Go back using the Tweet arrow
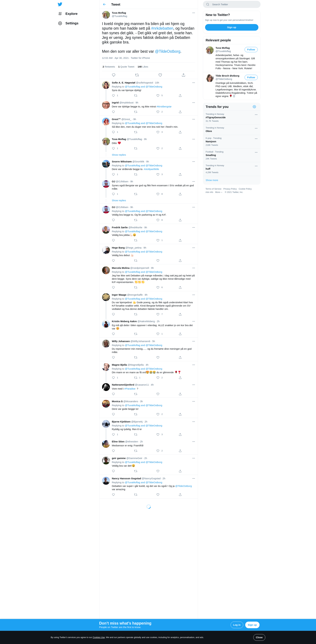The width and height of the screenshot is (316, 644). [104, 4]
